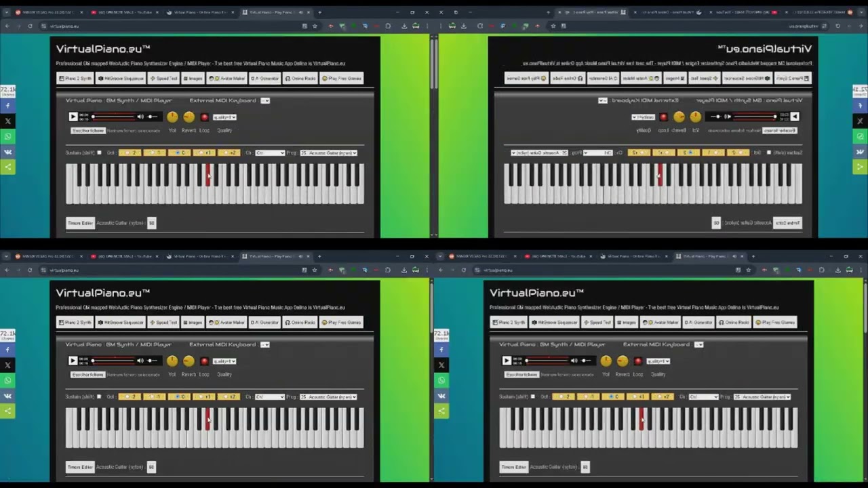This screenshot has width=868, height=488.
Task: Switch to MAGIX VEGAS Pro tab, bottom-right browser
Action: coord(481,256)
